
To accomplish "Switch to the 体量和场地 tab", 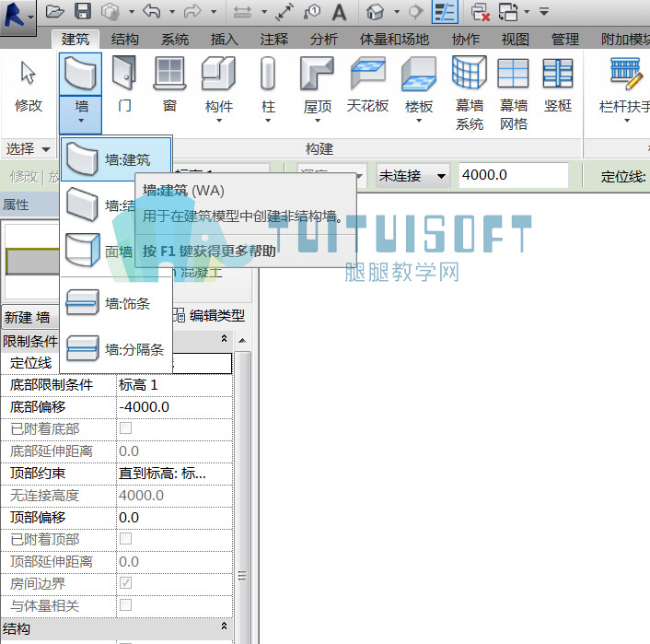I will click(x=394, y=40).
